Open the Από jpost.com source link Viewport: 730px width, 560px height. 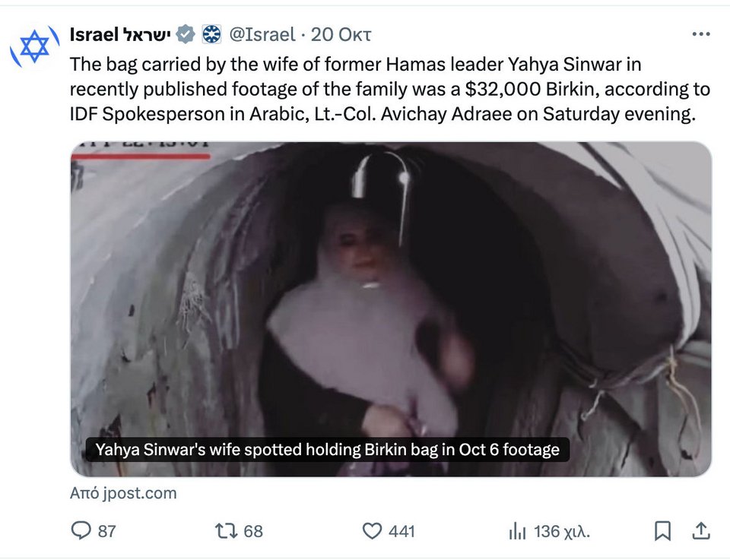tap(123, 493)
